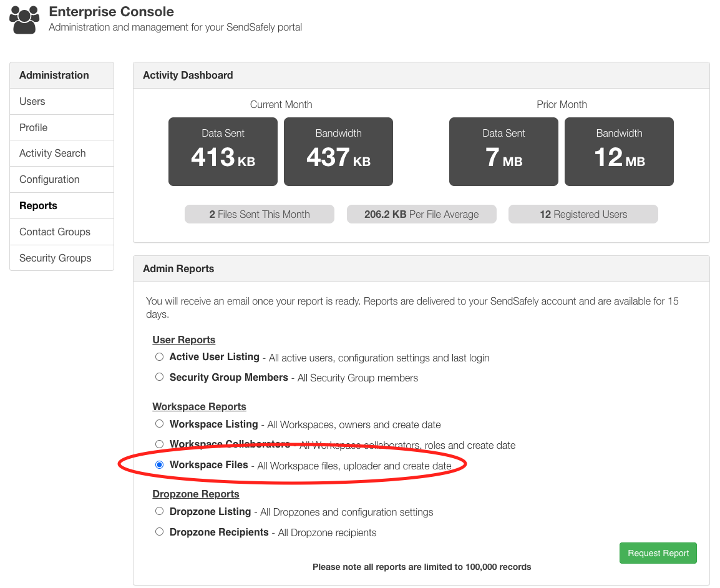The width and height of the screenshot is (720, 588).
Task: Click the 100,000 records limit note
Action: [x=422, y=567]
